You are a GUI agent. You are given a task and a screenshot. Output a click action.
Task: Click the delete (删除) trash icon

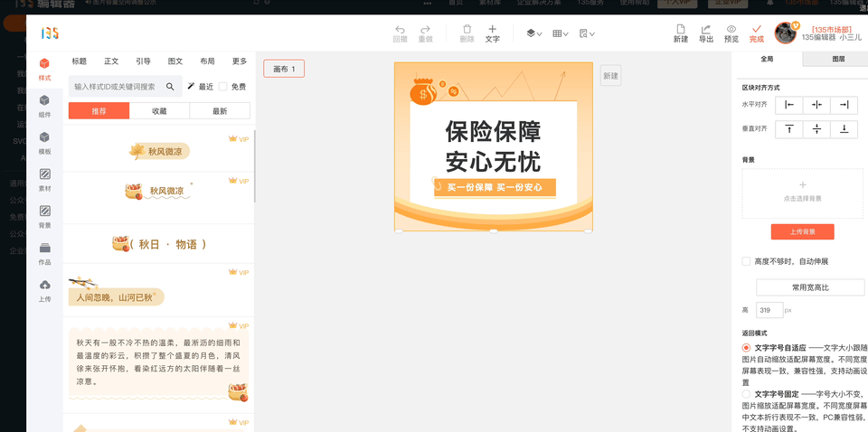[x=467, y=30]
